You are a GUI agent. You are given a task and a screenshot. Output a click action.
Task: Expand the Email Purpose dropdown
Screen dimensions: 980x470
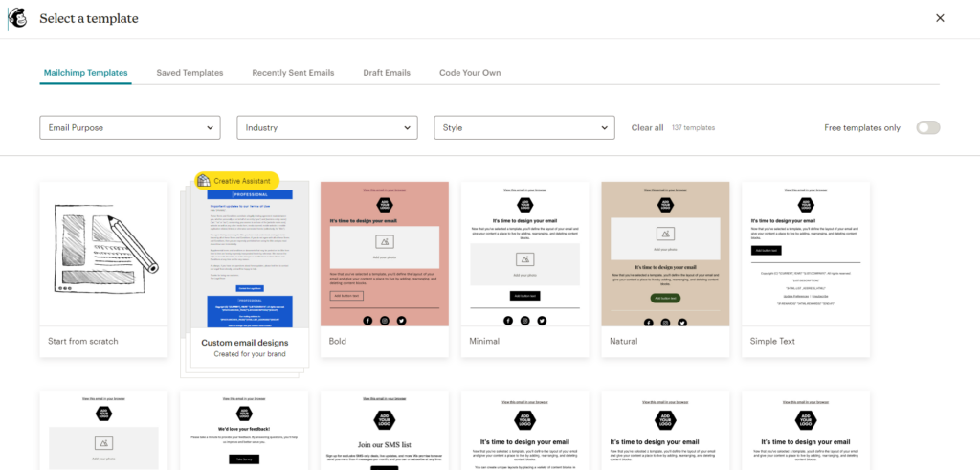point(130,127)
